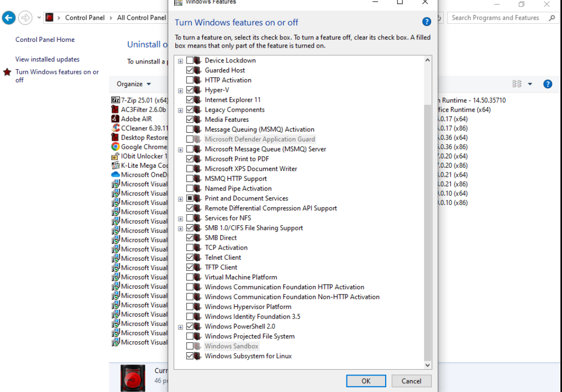Click the star icon beside Turn Windows features
The width and height of the screenshot is (562, 392).
pyautogui.click(x=7, y=72)
